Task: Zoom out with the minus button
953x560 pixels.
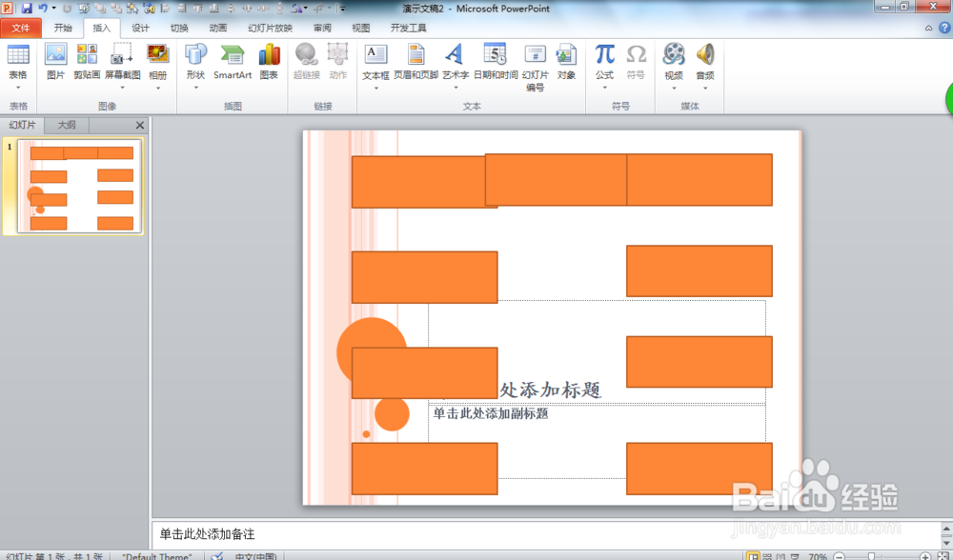Action: click(839, 556)
